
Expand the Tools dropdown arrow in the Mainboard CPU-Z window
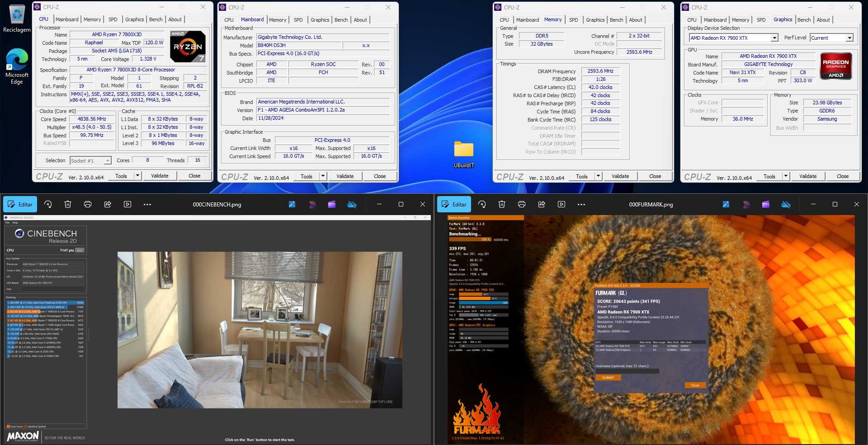(323, 176)
